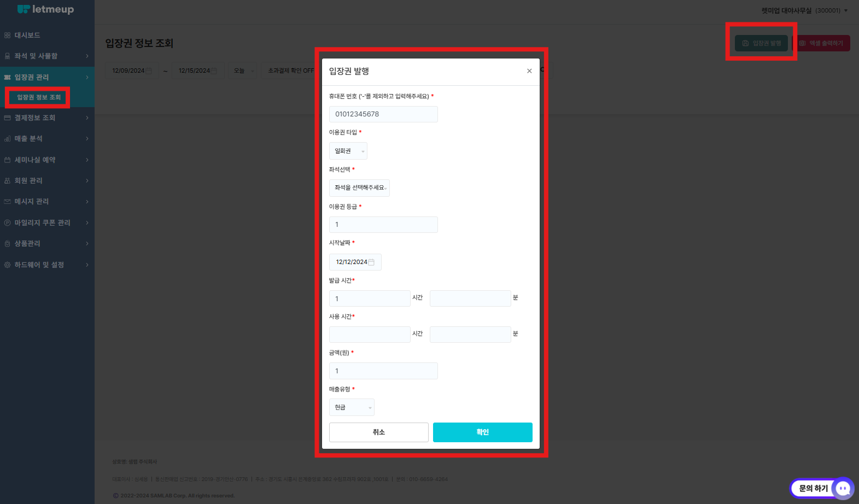This screenshot has width=859, height=504.
Task: Click the 확인 confirm button
Action: coord(482,432)
